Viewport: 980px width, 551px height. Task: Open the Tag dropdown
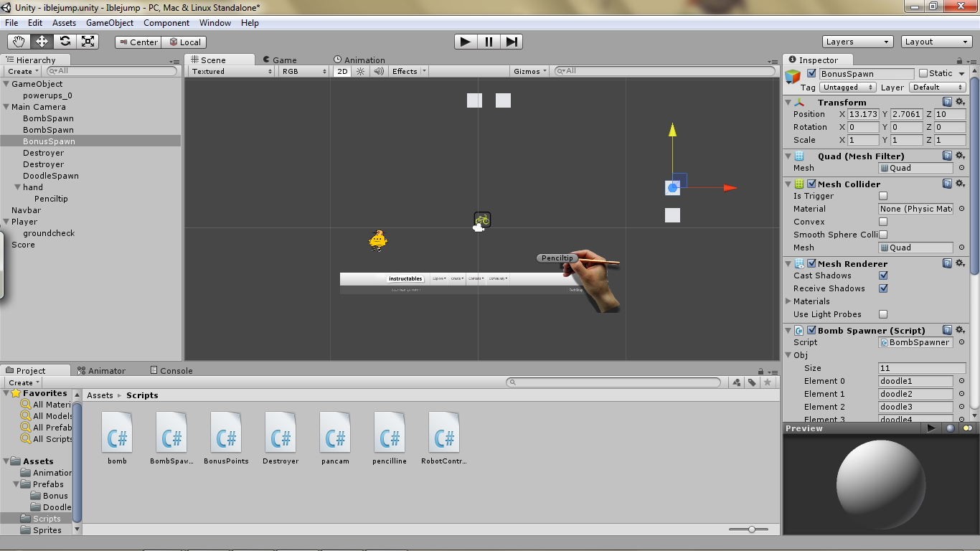tap(848, 87)
